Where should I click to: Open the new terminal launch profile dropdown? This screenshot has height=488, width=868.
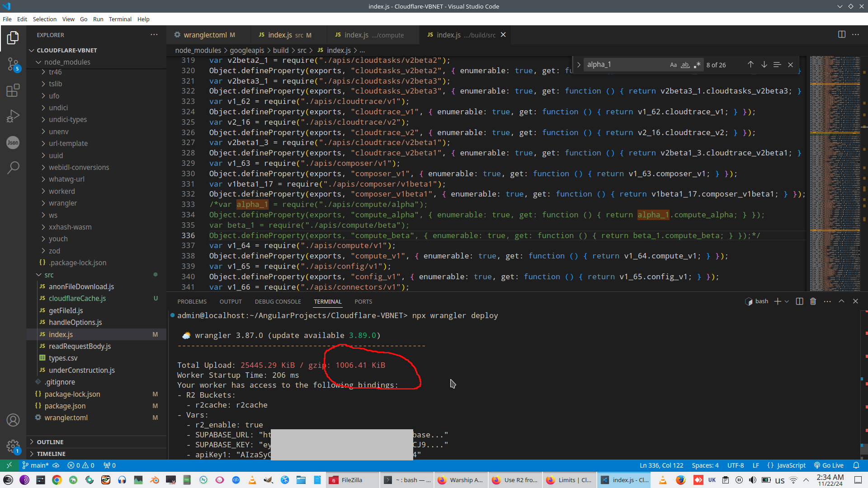tap(787, 301)
